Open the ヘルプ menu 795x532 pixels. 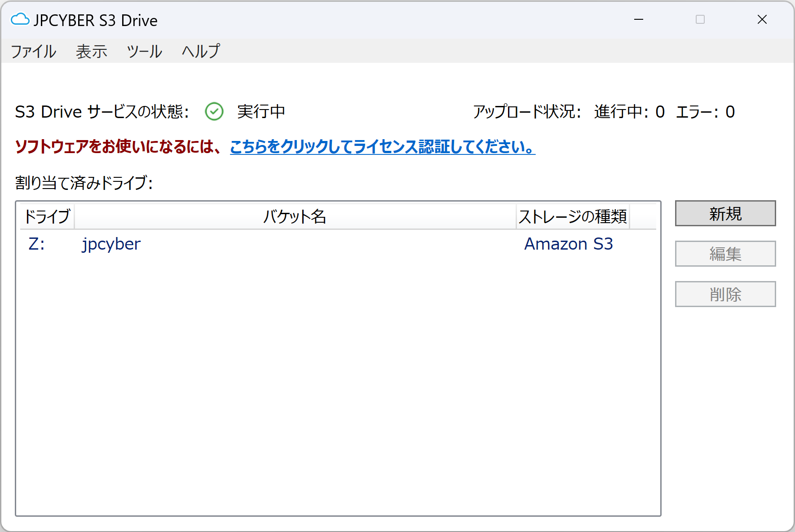pos(200,51)
